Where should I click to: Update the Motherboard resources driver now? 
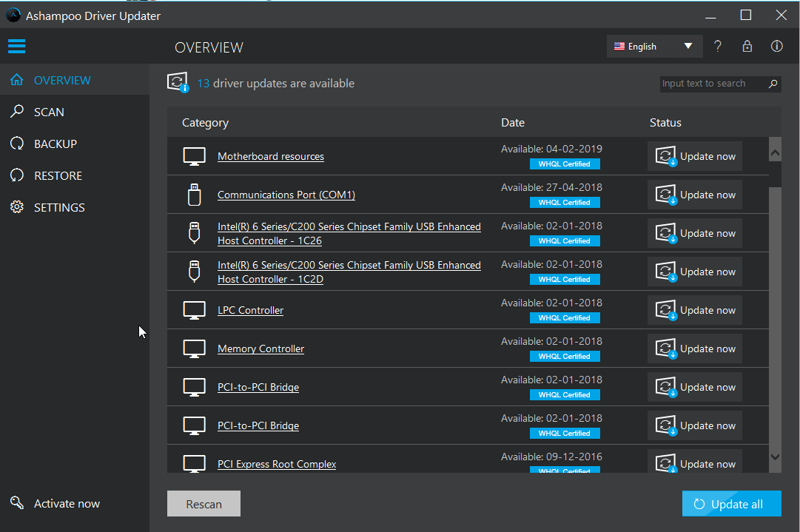(x=694, y=156)
